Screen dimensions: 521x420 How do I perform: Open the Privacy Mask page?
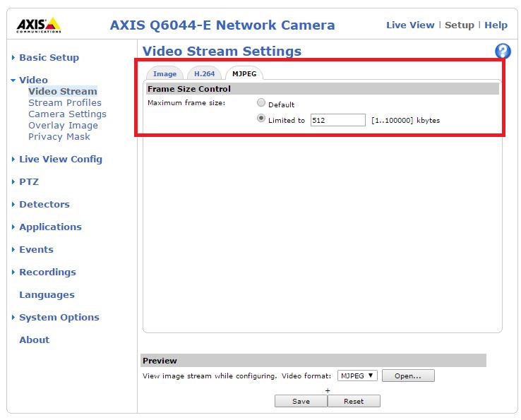pos(59,137)
